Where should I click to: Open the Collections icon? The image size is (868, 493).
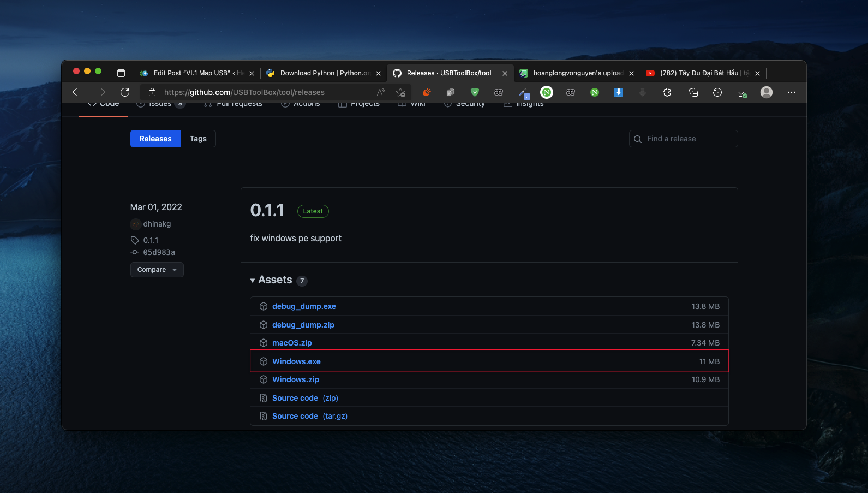(x=693, y=92)
